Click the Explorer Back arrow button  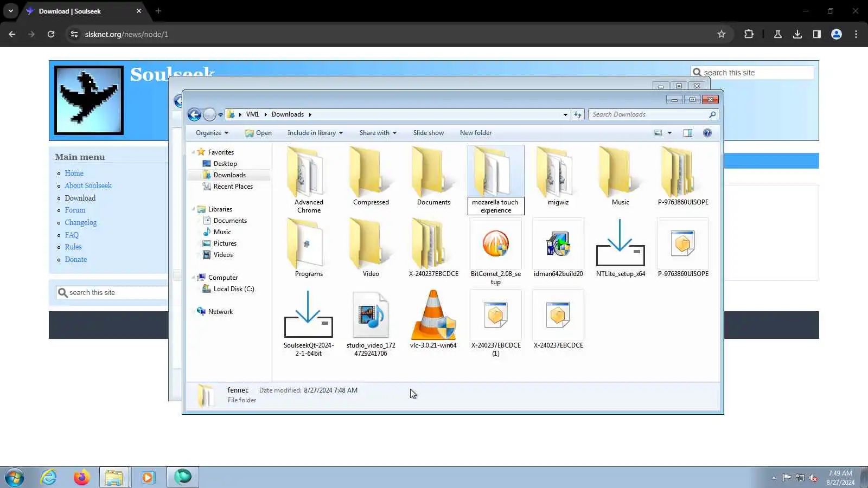(x=194, y=114)
